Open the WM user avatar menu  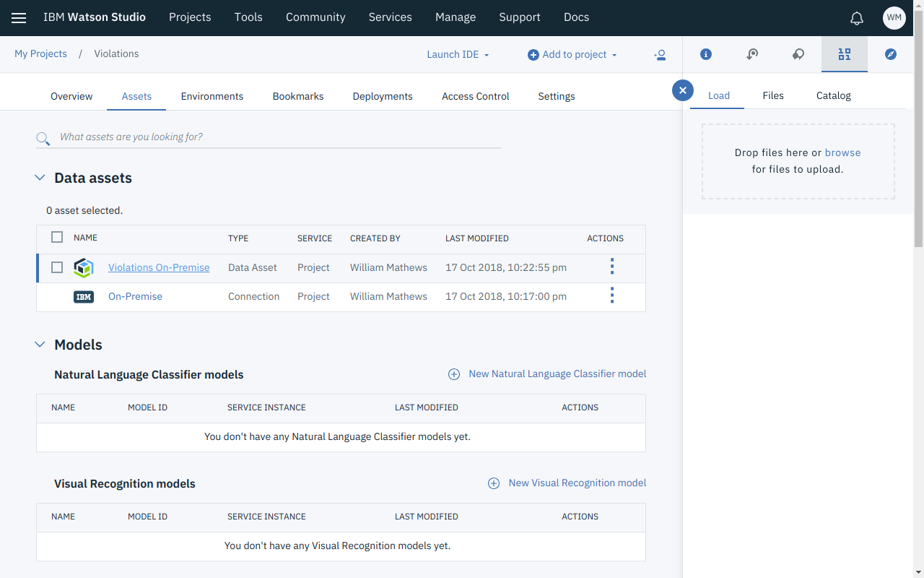pyautogui.click(x=894, y=18)
